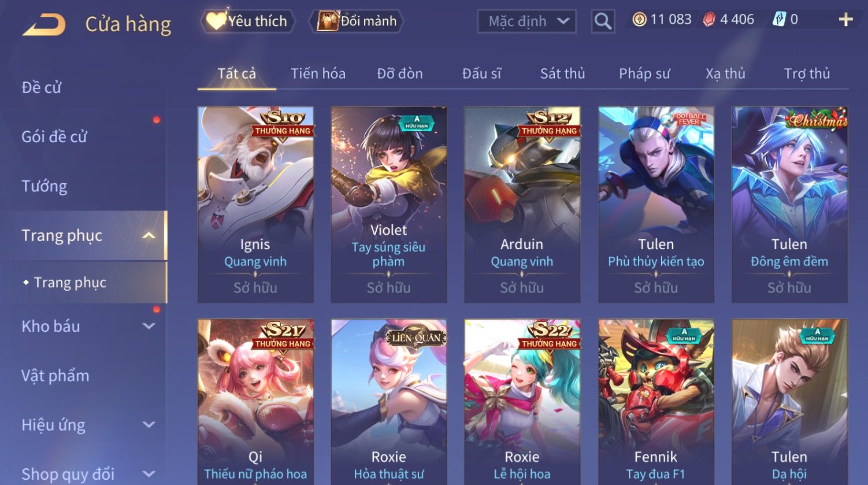The width and height of the screenshot is (868, 485).
Task: Expand the Kho báu sidebar section
Action: (x=149, y=326)
